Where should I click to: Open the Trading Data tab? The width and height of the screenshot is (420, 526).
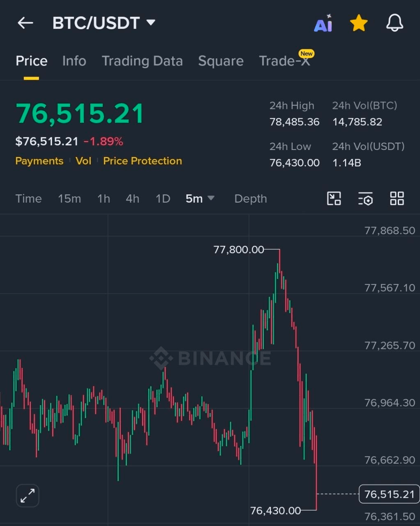(x=142, y=61)
